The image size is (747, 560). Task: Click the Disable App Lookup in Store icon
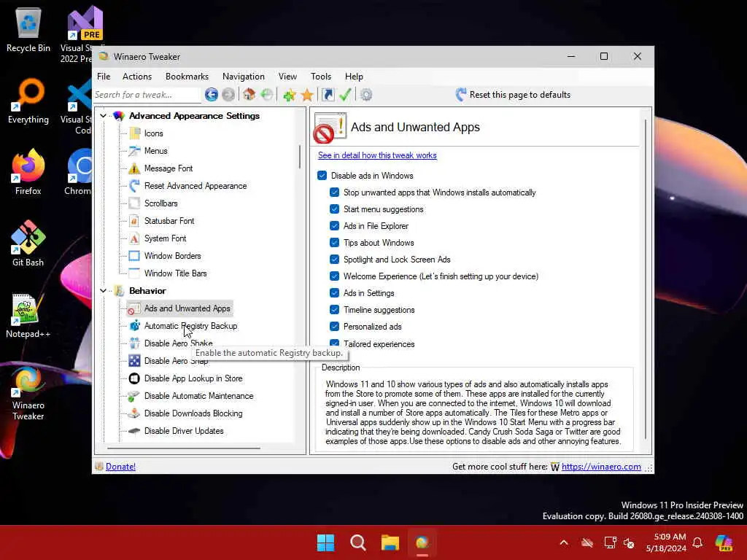135,378
